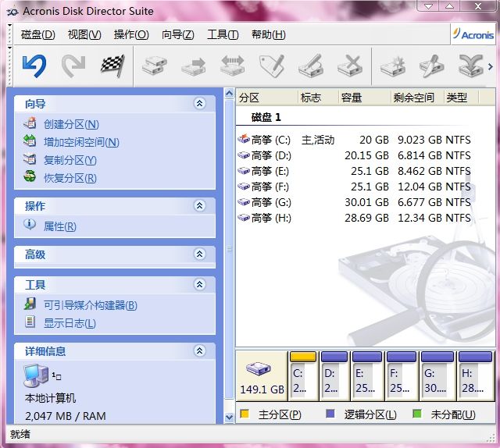Select the 高筝 (G:) partition row

pos(354,202)
